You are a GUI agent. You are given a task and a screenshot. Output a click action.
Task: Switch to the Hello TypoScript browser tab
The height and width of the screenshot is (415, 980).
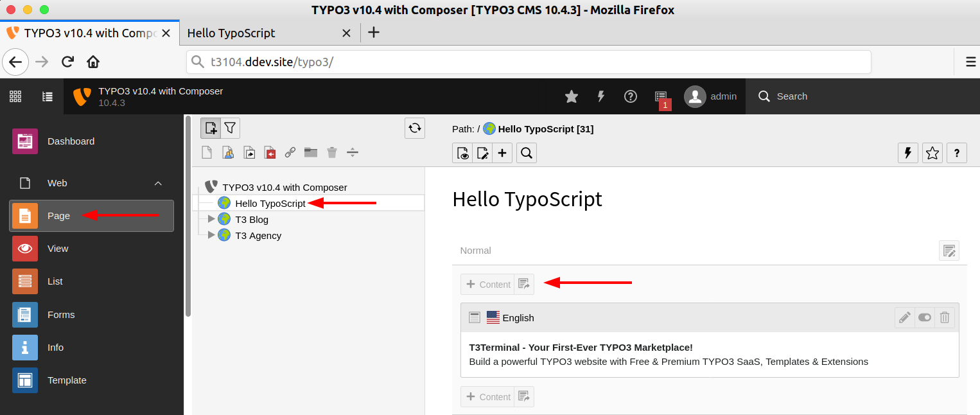point(268,33)
